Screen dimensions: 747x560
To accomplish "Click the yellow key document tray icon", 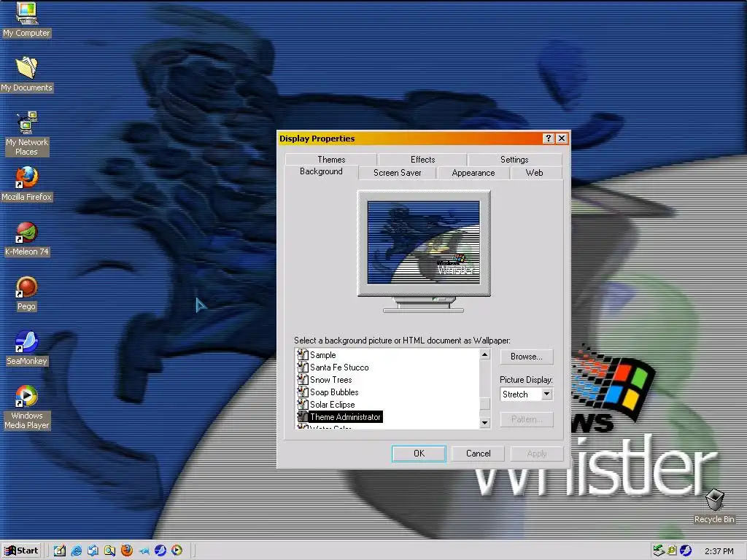I will pyautogui.click(x=672, y=551).
